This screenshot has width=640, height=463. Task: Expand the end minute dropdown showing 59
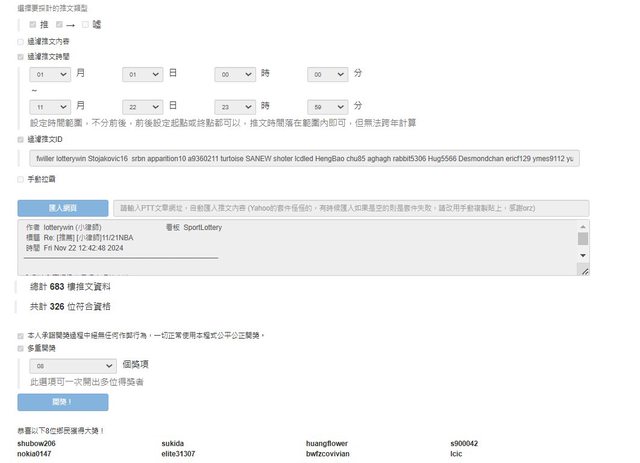pyautogui.click(x=327, y=106)
